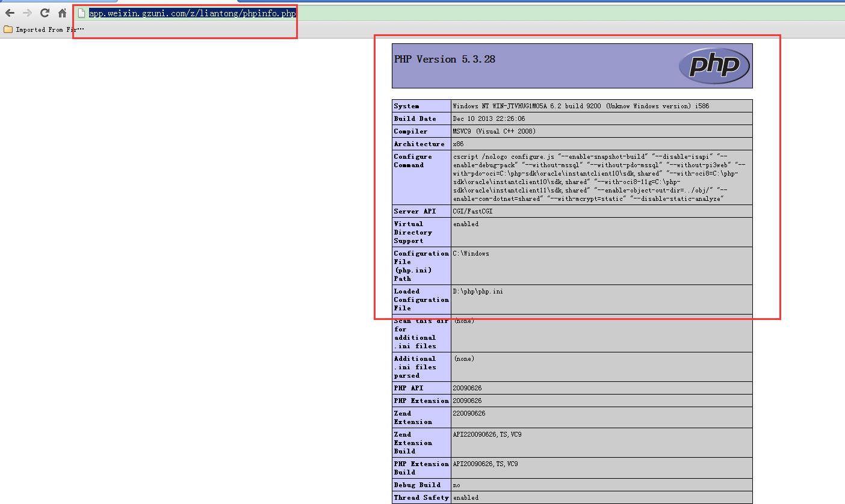
Task: Click the C:\Windows path value
Action: [471, 253]
